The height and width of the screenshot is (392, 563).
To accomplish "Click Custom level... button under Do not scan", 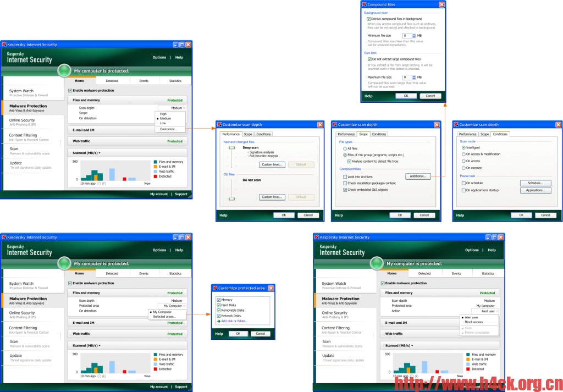I will coord(272,197).
